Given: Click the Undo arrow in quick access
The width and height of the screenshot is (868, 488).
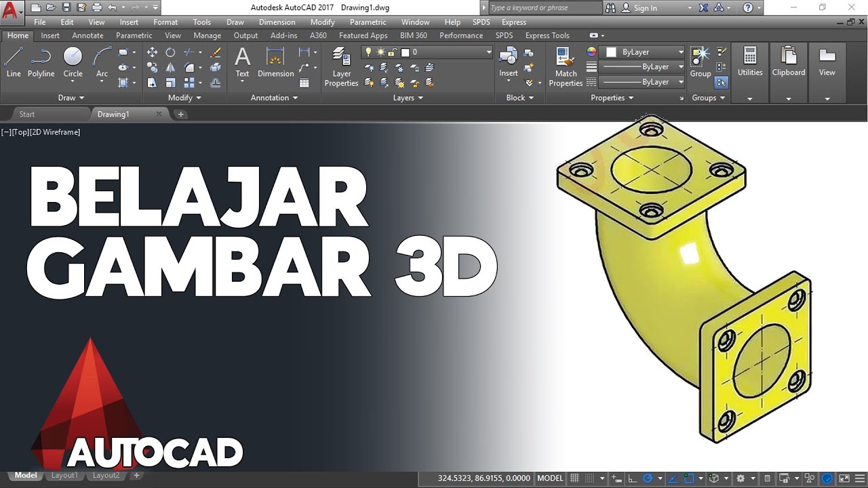Looking at the screenshot, I should click(112, 7).
